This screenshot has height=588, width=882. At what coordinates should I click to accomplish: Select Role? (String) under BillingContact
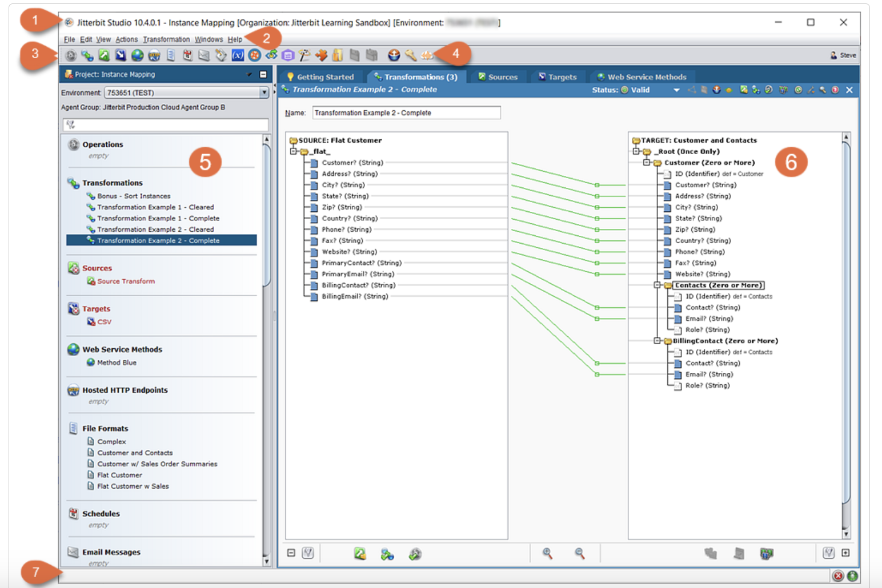(x=707, y=385)
